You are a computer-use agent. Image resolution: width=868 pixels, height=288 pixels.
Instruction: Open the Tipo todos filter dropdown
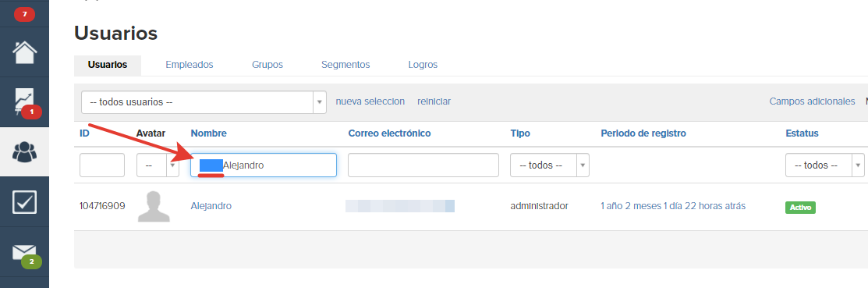point(550,165)
